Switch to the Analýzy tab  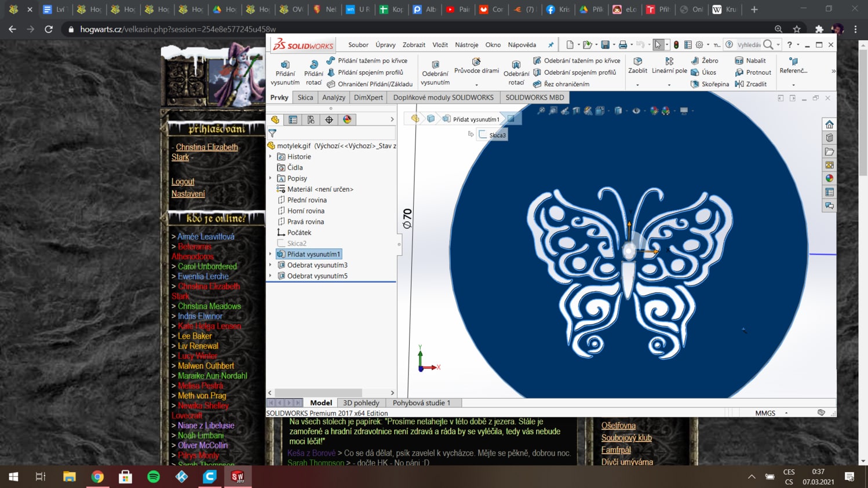(x=334, y=97)
